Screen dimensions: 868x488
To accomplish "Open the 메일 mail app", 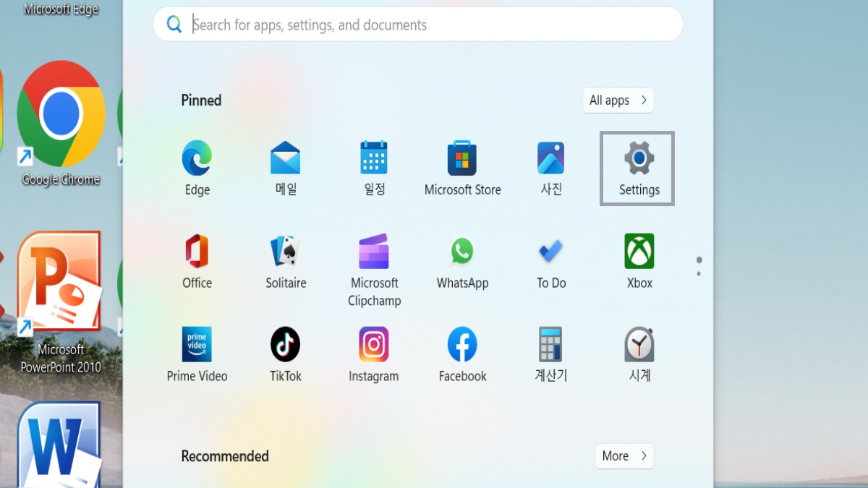I will 286,169.
